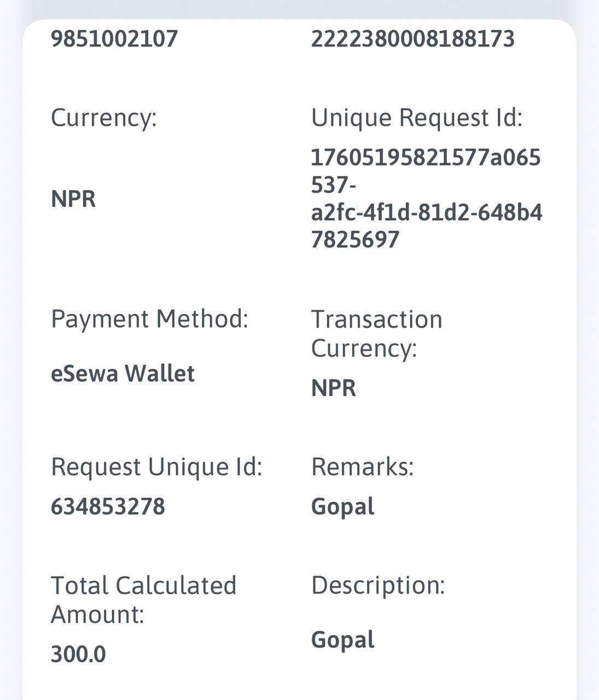Tap the number 9851002107
The image size is (599, 700).
coord(114,39)
